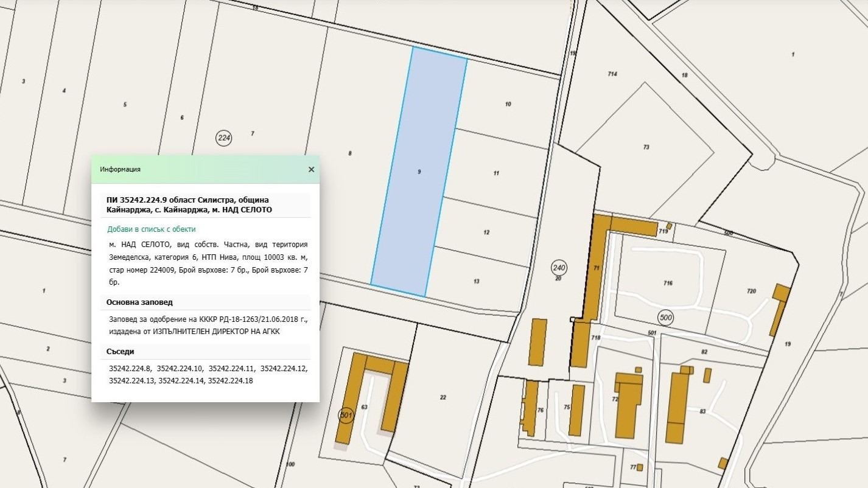Click the parcel 76 number label
The height and width of the screenshot is (488, 868).
(540, 410)
